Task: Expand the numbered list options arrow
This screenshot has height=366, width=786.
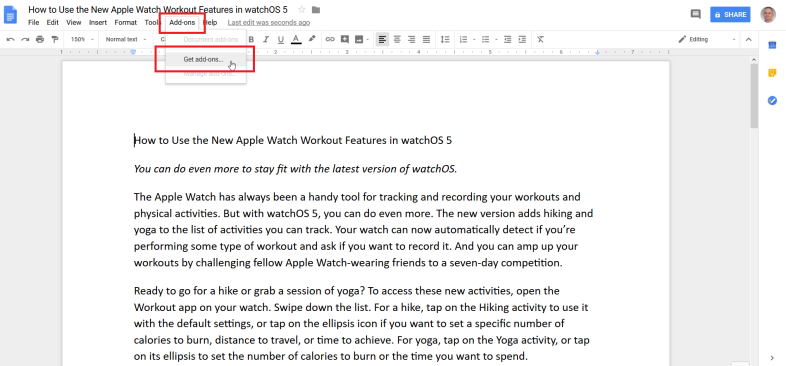Action: 474,39
